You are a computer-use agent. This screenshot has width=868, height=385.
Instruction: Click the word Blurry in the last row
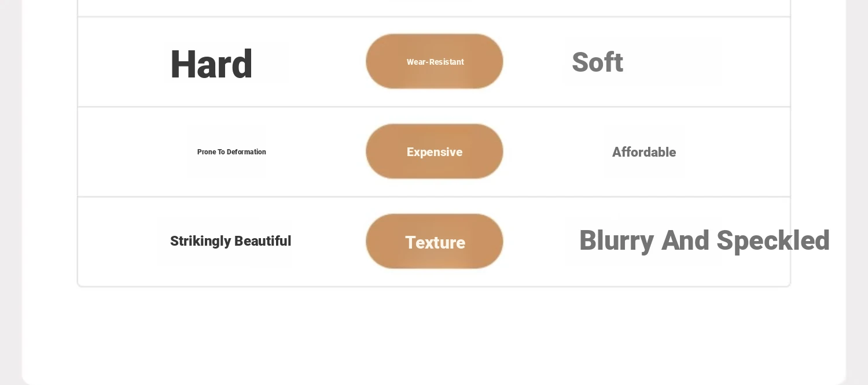coord(616,240)
